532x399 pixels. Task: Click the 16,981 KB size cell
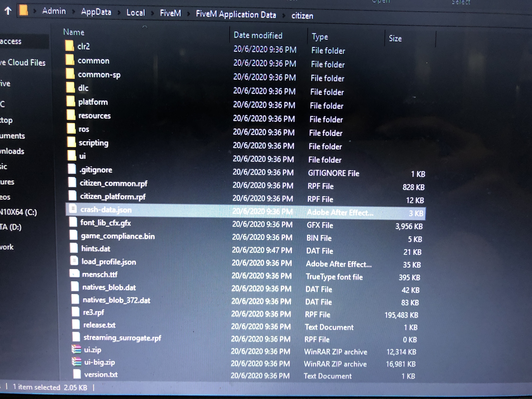click(x=401, y=364)
